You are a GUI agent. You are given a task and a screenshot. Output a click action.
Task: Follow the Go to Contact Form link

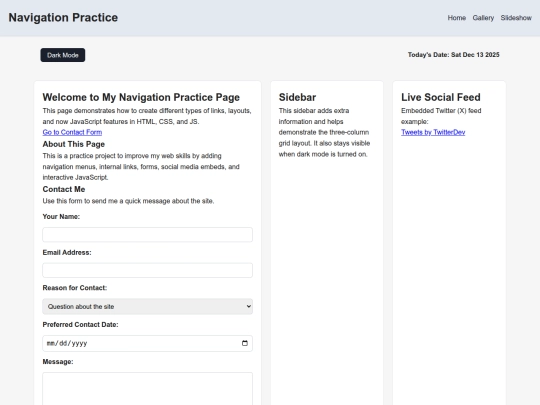click(72, 132)
